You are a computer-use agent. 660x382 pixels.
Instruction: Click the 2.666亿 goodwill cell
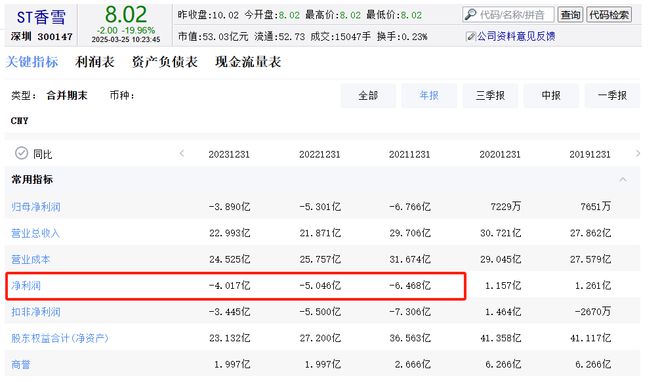413,364
